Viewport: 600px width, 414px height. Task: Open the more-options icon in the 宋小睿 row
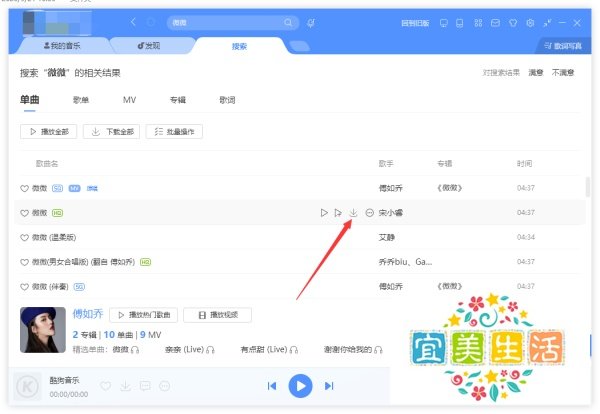(x=369, y=212)
